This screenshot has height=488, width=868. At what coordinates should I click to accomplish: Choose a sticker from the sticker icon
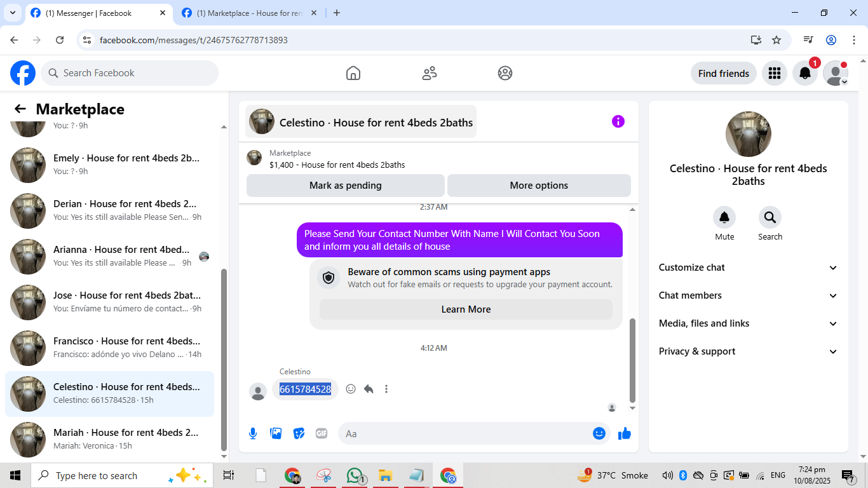tap(299, 433)
